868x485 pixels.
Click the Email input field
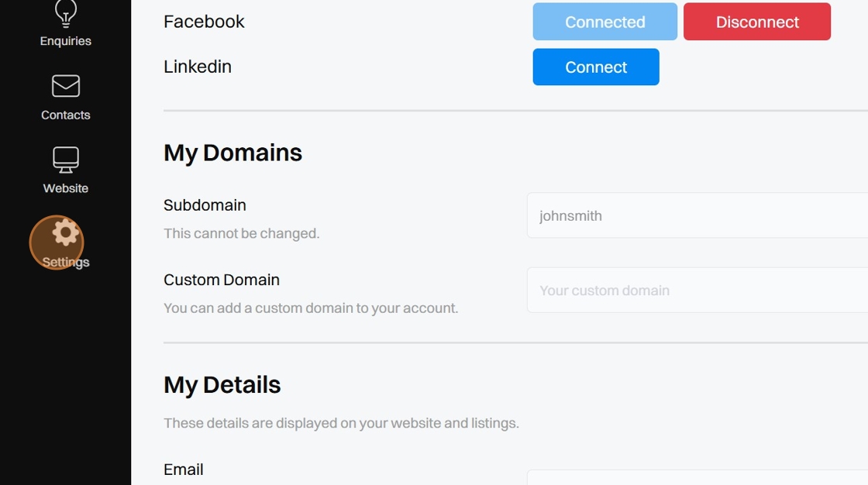coord(697,477)
